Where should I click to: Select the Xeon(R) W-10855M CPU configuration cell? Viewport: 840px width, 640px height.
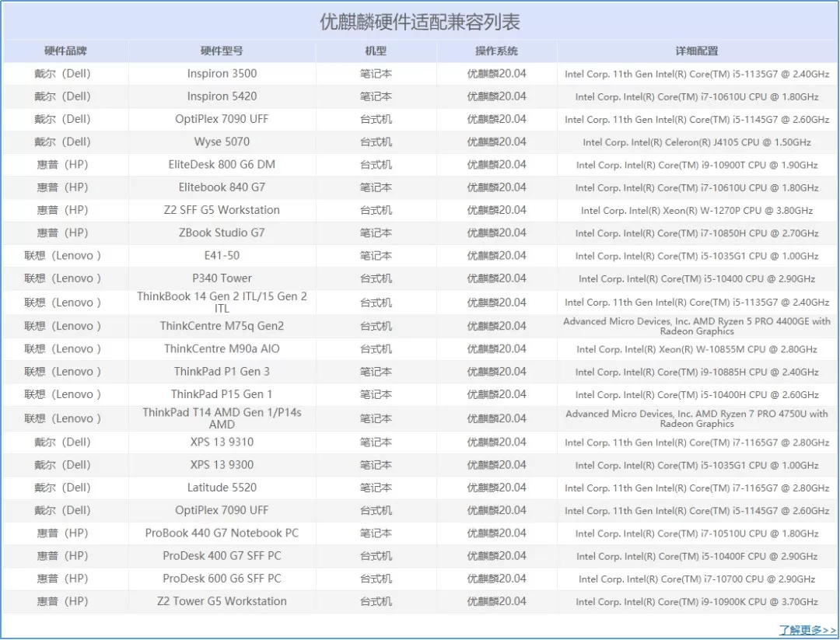[x=697, y=350]
